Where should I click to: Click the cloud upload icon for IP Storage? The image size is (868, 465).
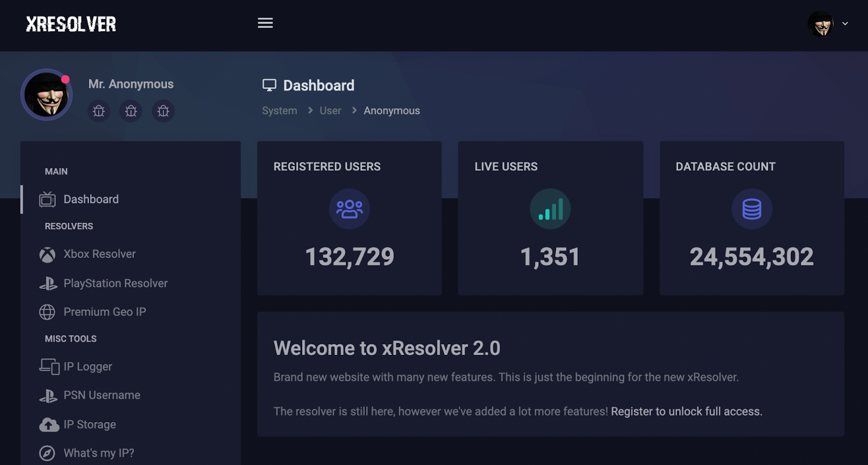pyautogui.click(x=49, y=425)
